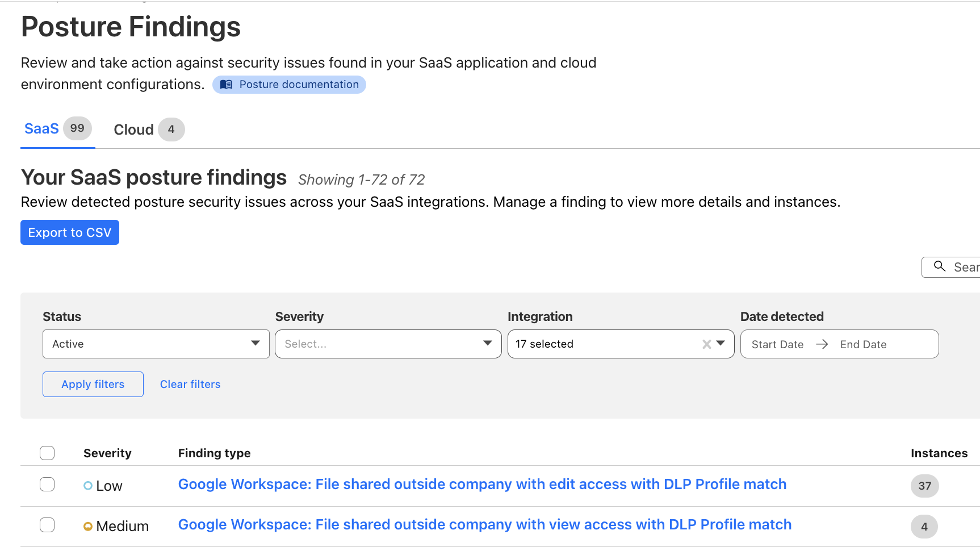The height and width of the screenshot is (551, 980).
Task: Clear the Integration selection with the X icon
Action: [x=706, y=344]
